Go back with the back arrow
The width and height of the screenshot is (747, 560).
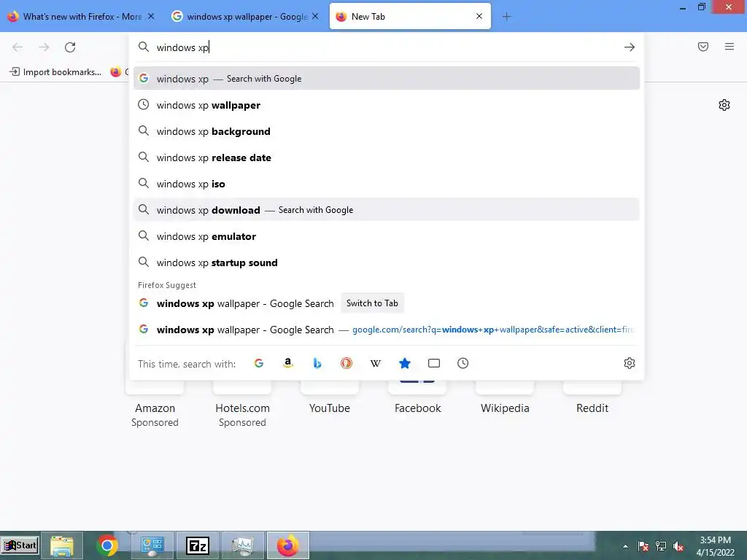(x=18, y=47)
